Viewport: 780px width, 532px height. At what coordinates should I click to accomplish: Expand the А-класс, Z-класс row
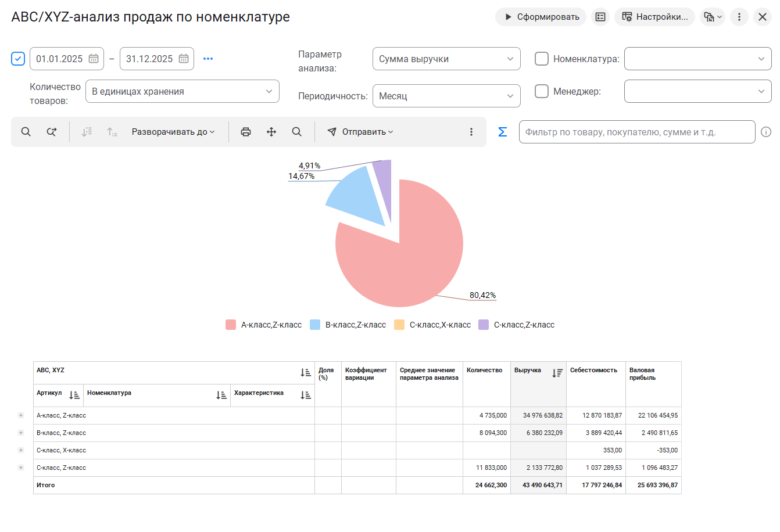tap(21, 415)
